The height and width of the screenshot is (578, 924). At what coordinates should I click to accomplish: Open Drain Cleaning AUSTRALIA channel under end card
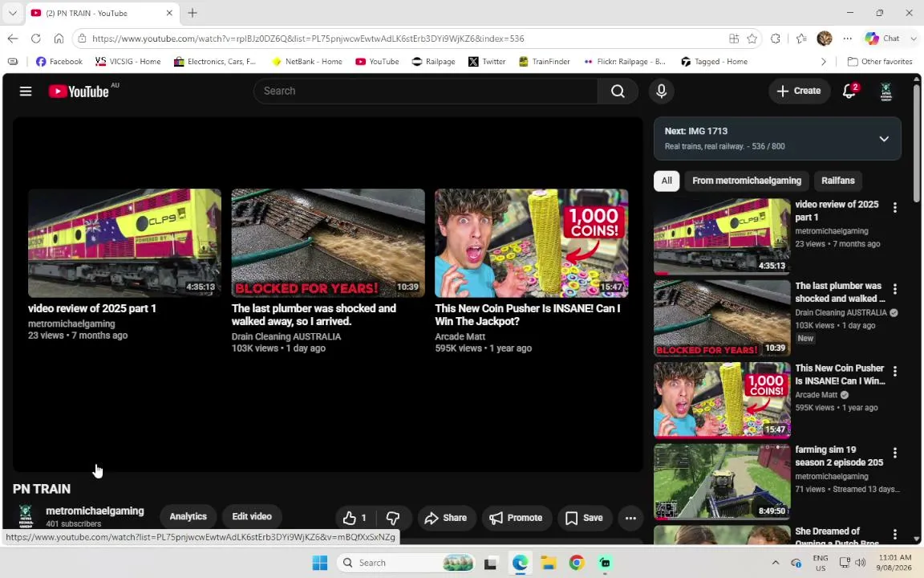click(x=286, y=336)
